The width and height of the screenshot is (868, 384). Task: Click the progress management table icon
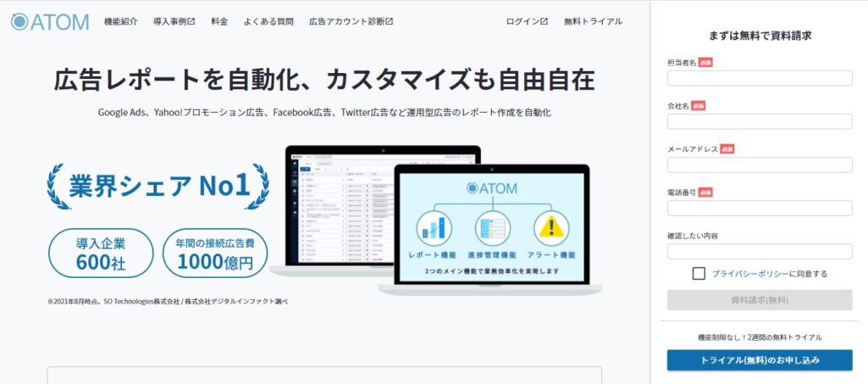point(492,228)
